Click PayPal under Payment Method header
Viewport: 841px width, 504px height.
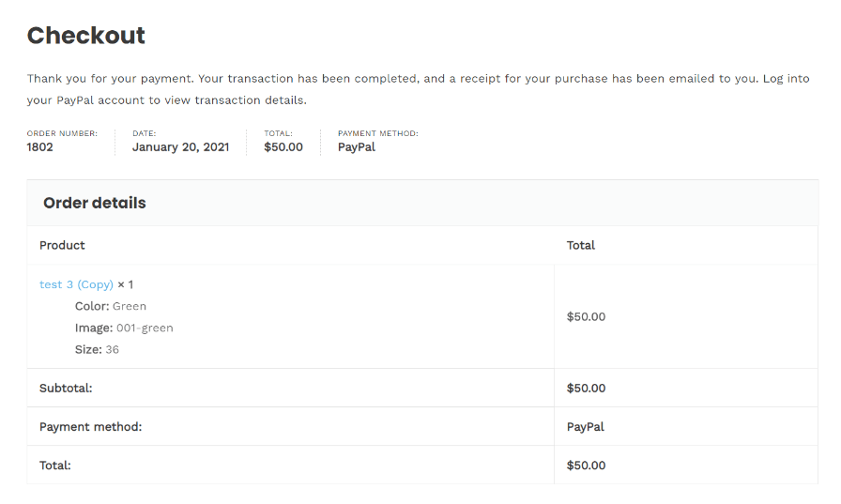click(356, 147)
